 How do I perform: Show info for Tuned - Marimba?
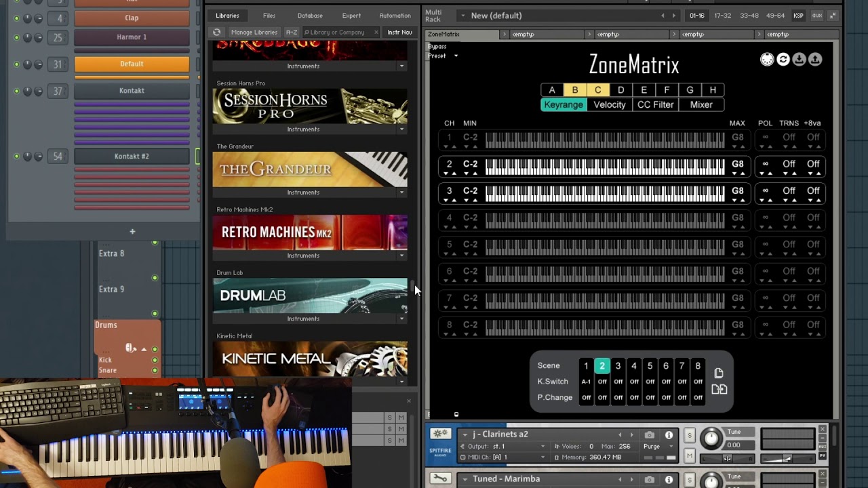click(669, 480)
